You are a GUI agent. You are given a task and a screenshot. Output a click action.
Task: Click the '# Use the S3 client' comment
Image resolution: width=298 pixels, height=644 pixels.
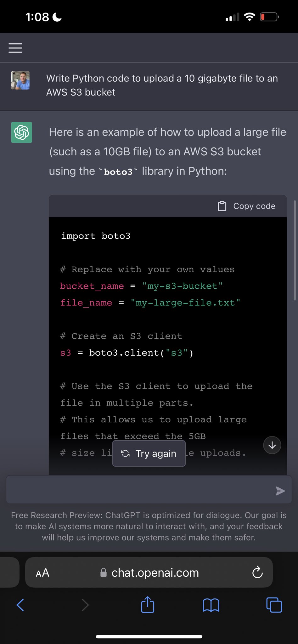(156, 394)
